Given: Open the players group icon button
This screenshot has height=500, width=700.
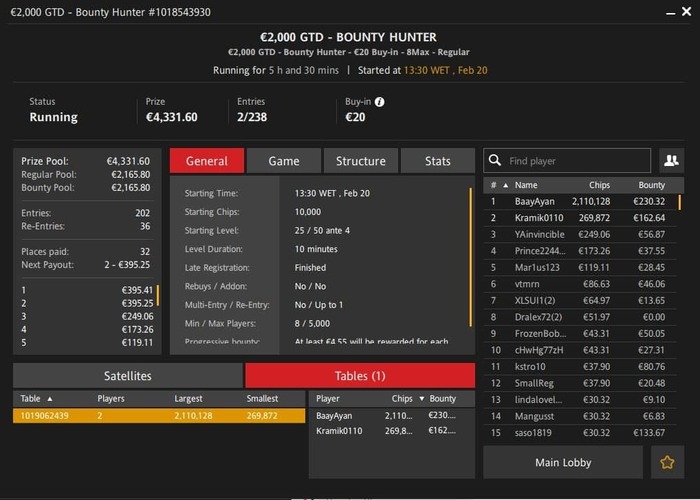Looking at the screenshot, I should click(671, 161).
